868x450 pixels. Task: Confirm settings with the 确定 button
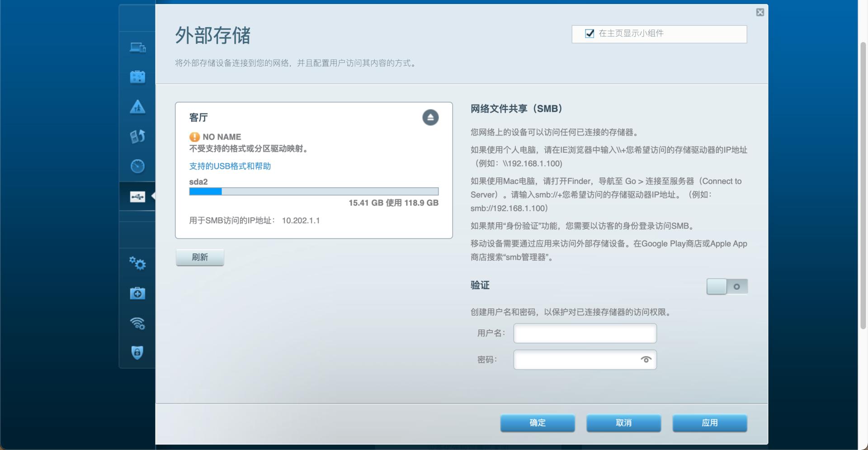pyautogui.click(x=537, y=423)
